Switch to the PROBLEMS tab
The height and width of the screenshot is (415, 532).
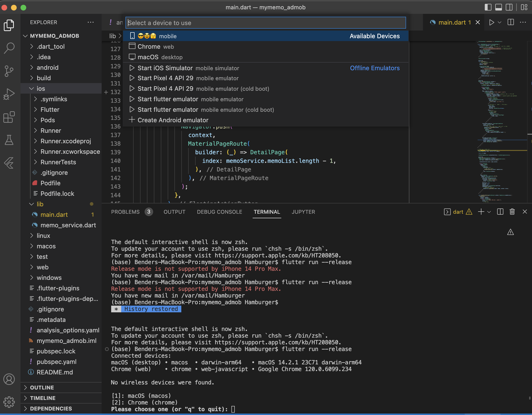132,212
